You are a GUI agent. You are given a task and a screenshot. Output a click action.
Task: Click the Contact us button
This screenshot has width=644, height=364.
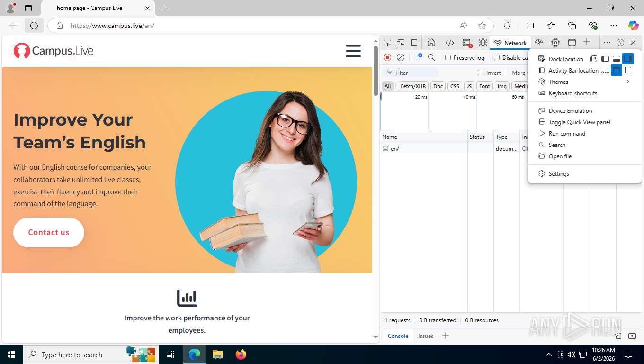49,232
